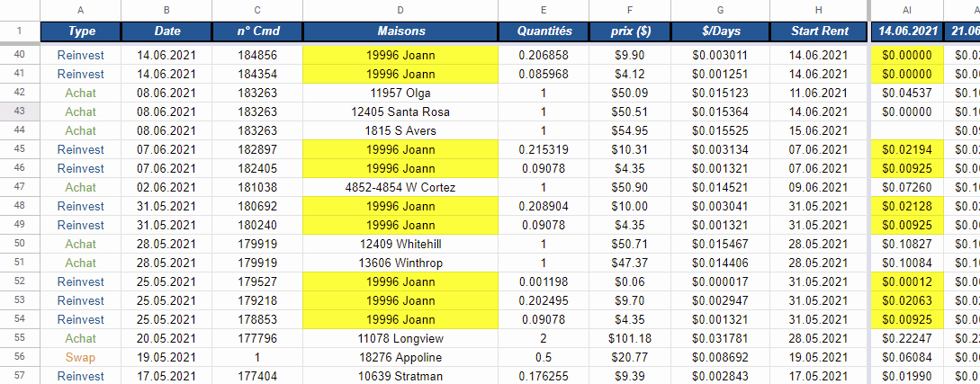Click the 4852-4854 W Cortez cell
The height and width of the screenshot is (384, 980).
400,187
